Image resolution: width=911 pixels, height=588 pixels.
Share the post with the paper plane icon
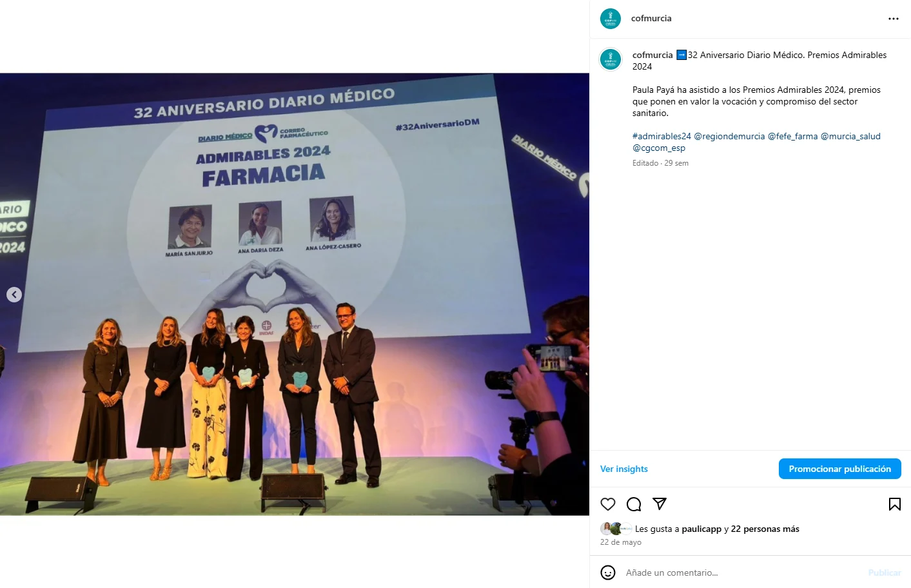660,504
